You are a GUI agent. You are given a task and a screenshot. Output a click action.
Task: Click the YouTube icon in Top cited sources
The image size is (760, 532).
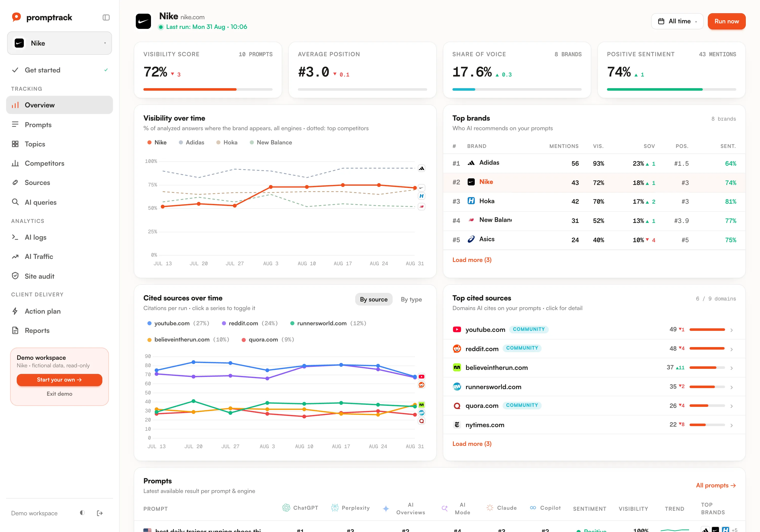[457, 329]
